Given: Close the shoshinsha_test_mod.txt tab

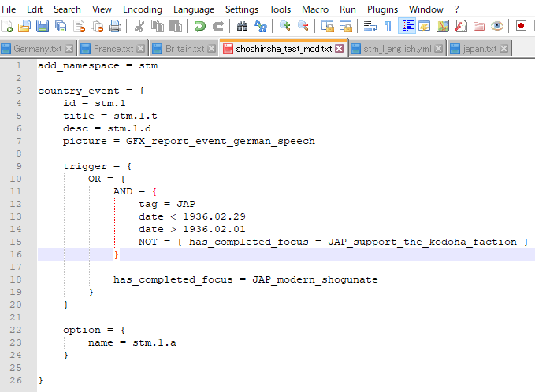Looking at the screenshot, I should [339, 49].
